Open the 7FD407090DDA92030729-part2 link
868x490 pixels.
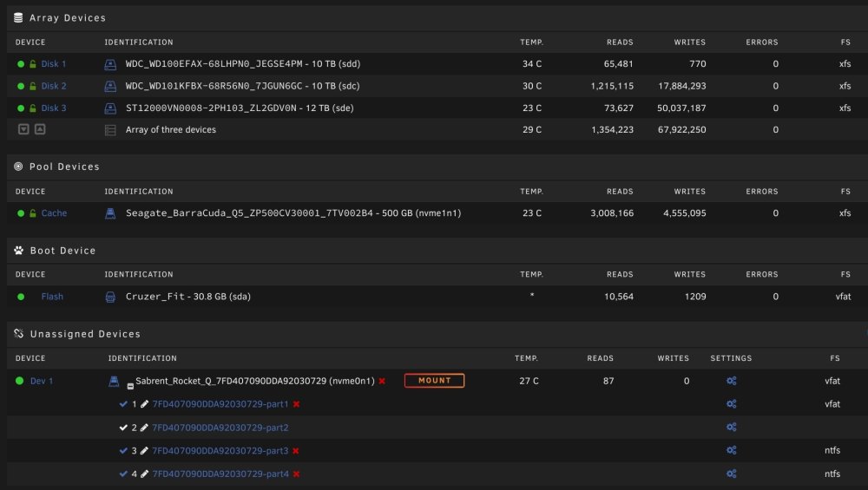click(220, 428)
